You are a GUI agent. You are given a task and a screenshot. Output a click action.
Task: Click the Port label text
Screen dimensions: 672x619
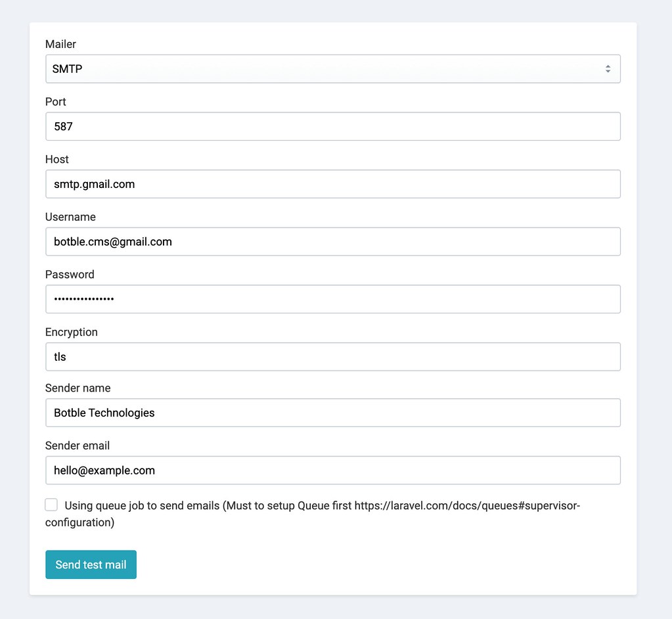[55, 102]
